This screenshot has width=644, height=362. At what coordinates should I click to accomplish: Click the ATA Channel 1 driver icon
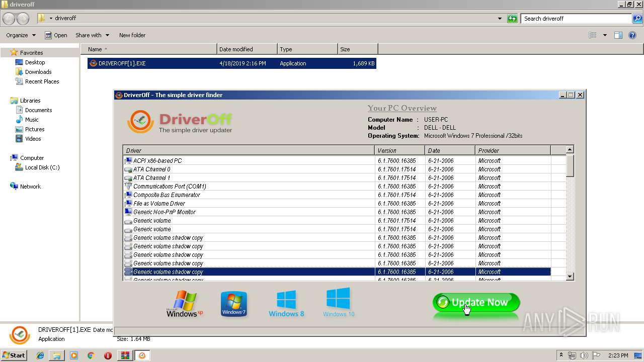pyautogui.click(x=128, y=178)
